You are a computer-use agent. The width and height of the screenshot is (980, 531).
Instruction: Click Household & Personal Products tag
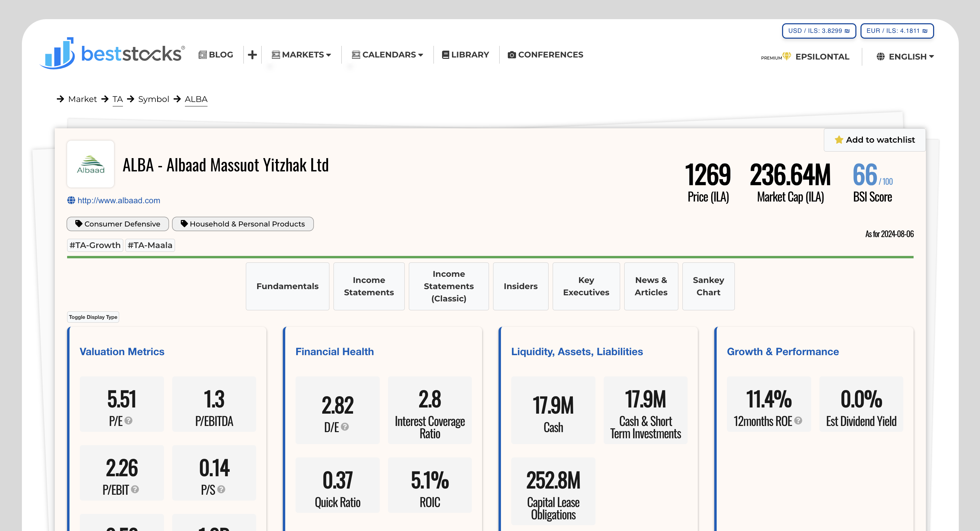click(x=243, y=224)
